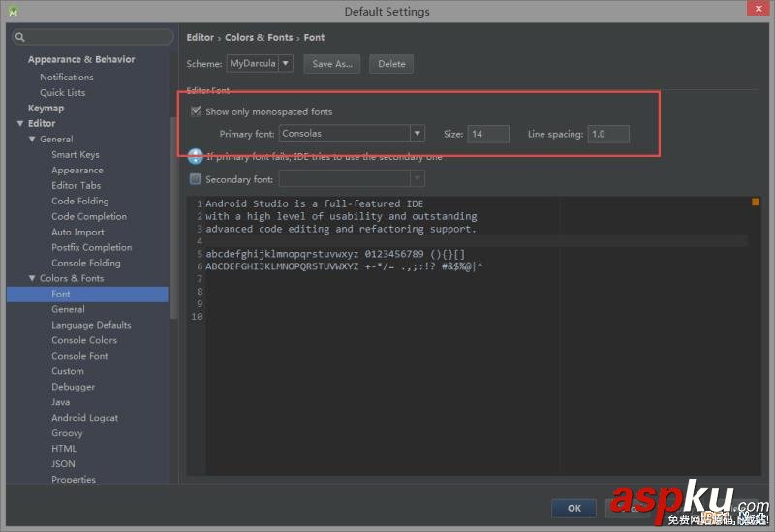The height and width of the screenshot is (532, 775).
Task: Open JSON color settings
Action: (63, 464)
